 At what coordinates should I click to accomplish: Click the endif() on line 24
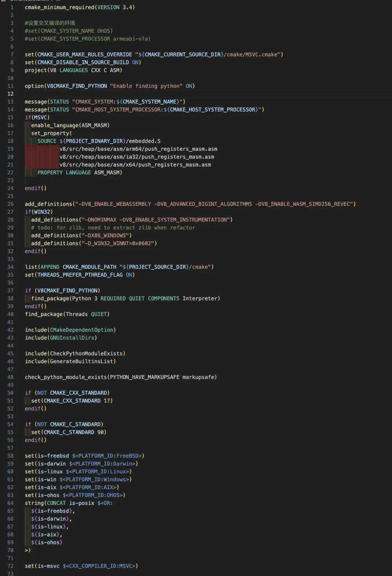click(36, 188)
